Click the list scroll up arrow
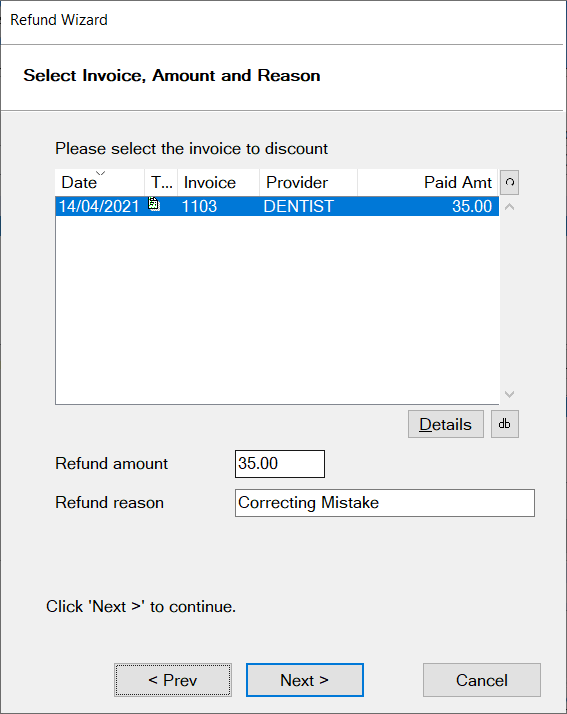 (510, 207)
